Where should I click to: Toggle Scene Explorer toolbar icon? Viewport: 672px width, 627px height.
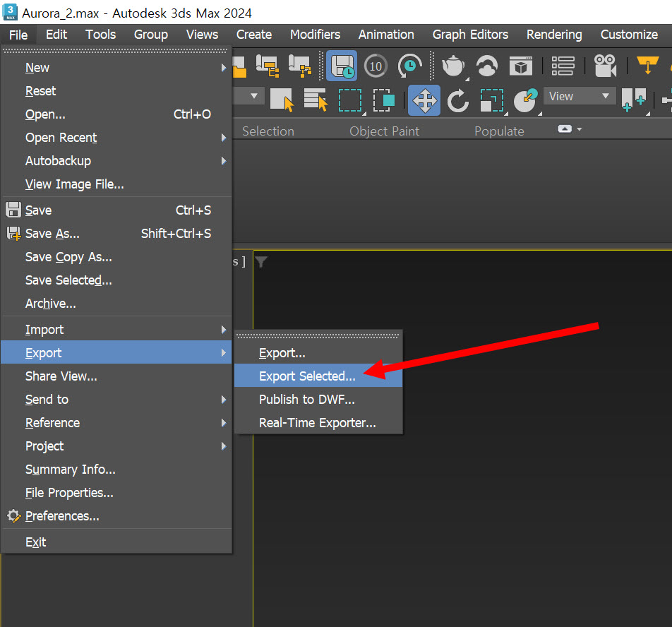pyautogui.click(x=268, y=66)
